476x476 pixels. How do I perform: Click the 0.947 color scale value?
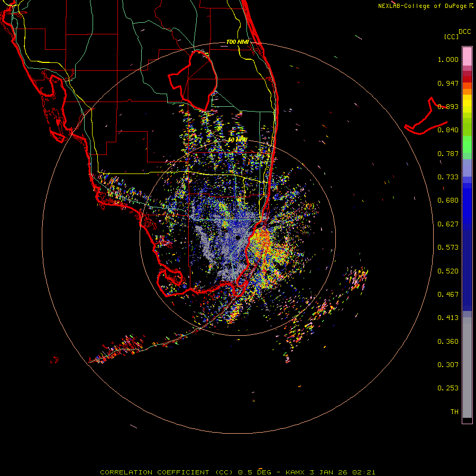448,83
